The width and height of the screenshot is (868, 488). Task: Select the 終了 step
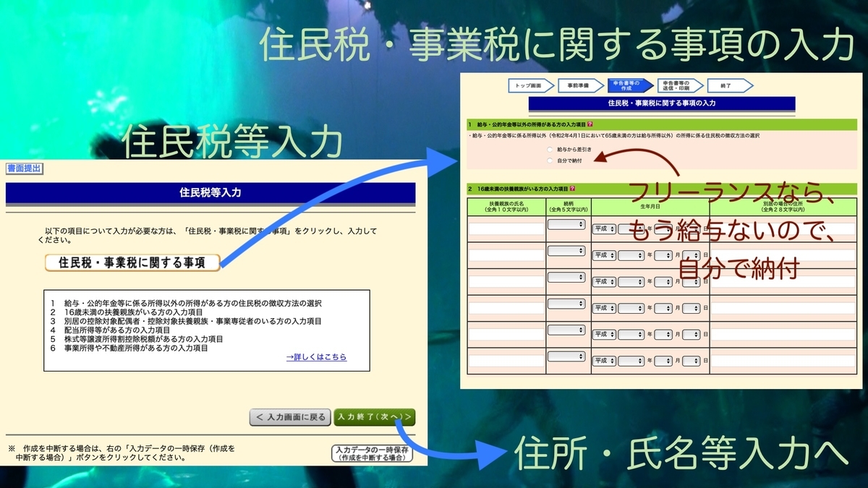click(727, 85)
